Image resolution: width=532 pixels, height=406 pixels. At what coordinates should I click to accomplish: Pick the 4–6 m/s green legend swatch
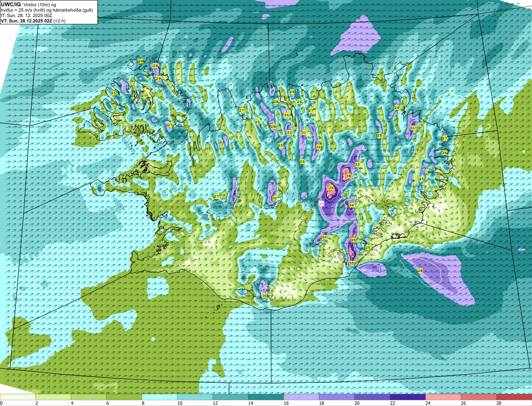pyautogui.click(x=89, y=397)
